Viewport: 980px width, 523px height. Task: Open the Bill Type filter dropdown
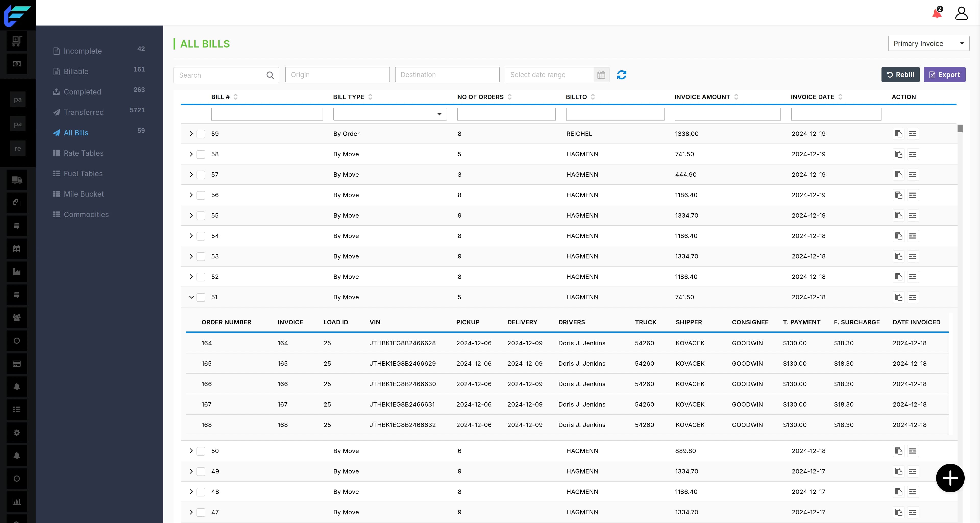click(x=390, y=114)
